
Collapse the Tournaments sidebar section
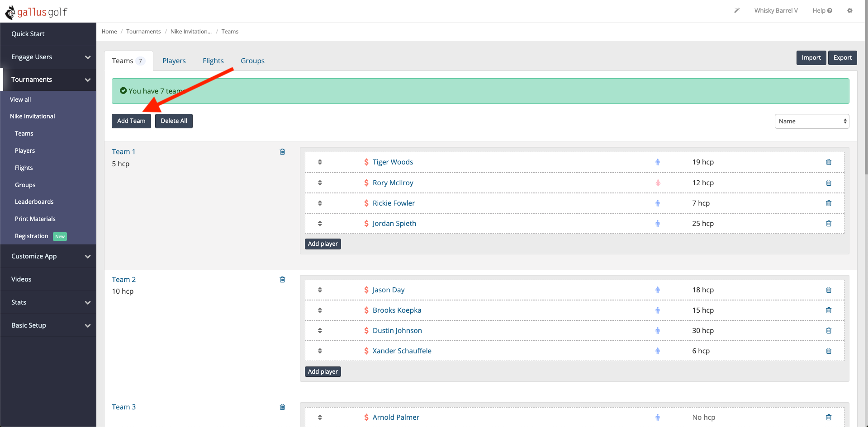click(48, 80)
